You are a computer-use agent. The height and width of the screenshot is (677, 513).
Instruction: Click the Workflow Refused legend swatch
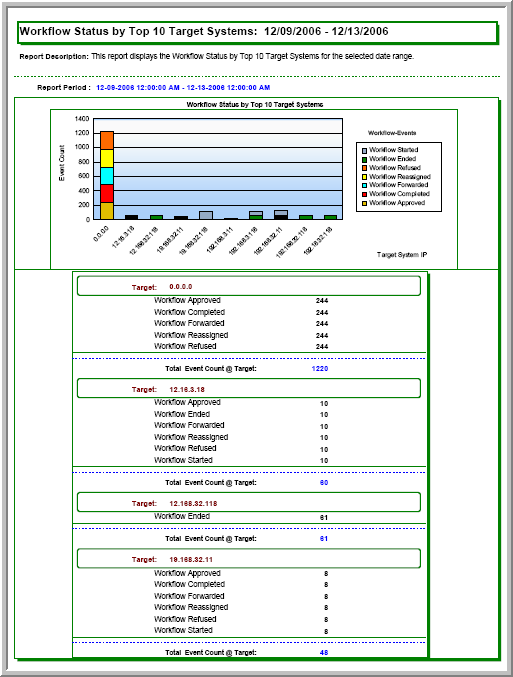[364, 168]
